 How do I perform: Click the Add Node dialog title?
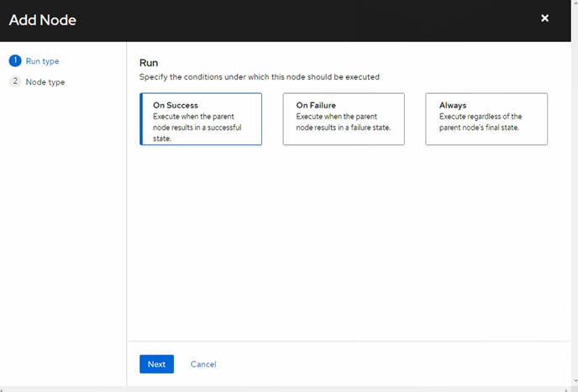pos(43,19)
